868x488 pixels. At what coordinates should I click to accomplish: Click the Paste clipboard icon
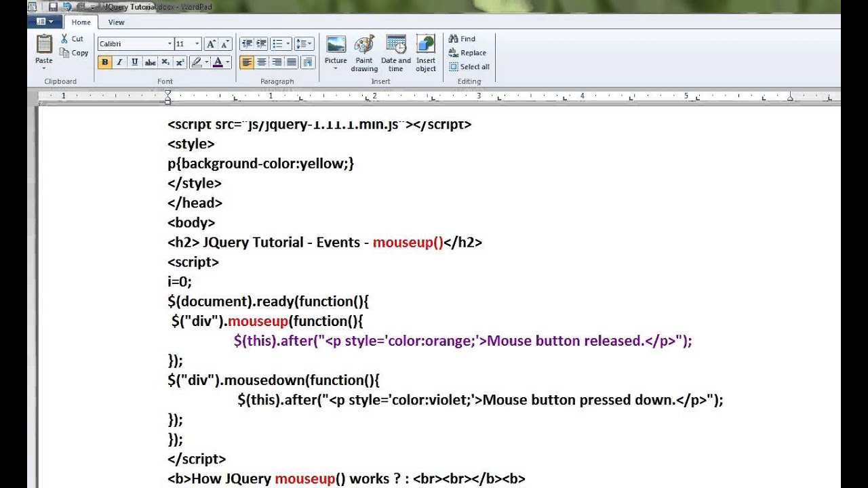pyautogui.click(x=44, y=44)
